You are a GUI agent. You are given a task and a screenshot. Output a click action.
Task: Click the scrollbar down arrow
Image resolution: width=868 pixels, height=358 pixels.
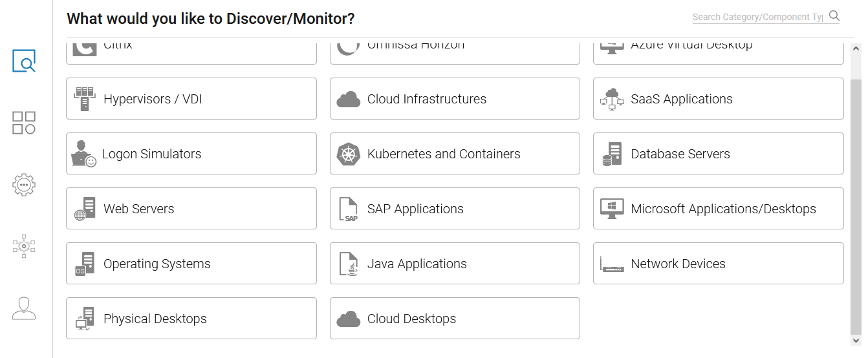(856, 340)
